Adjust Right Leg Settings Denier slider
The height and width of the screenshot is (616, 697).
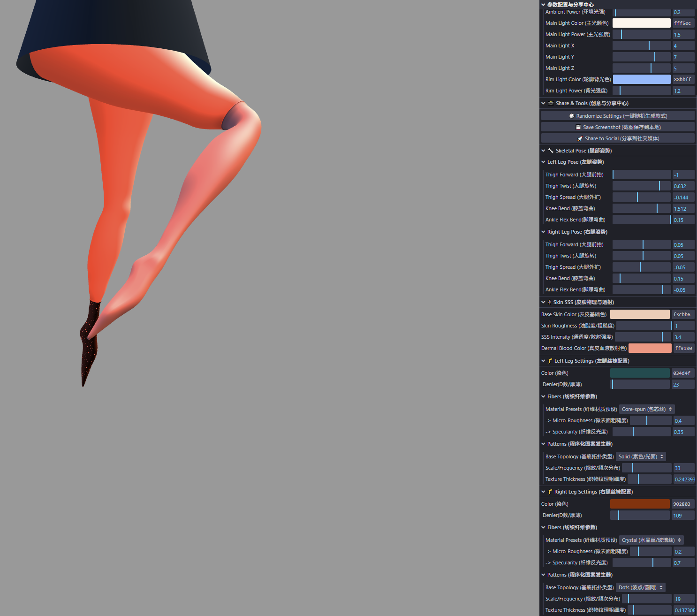click(640, 515)
